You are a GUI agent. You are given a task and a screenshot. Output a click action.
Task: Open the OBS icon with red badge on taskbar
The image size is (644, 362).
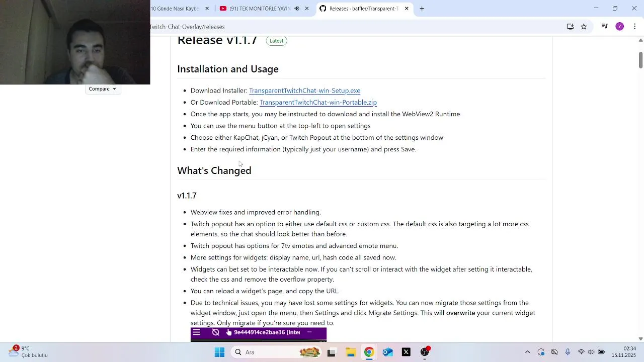pos(425,352)
